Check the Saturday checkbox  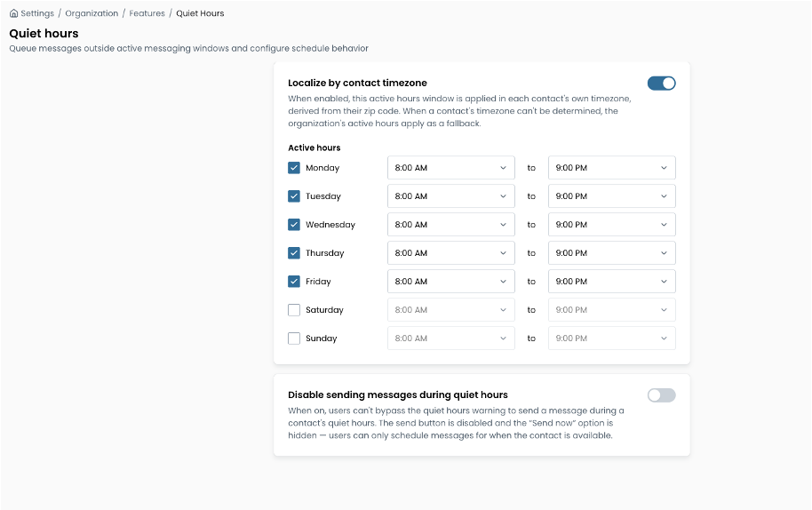point(294,310)
